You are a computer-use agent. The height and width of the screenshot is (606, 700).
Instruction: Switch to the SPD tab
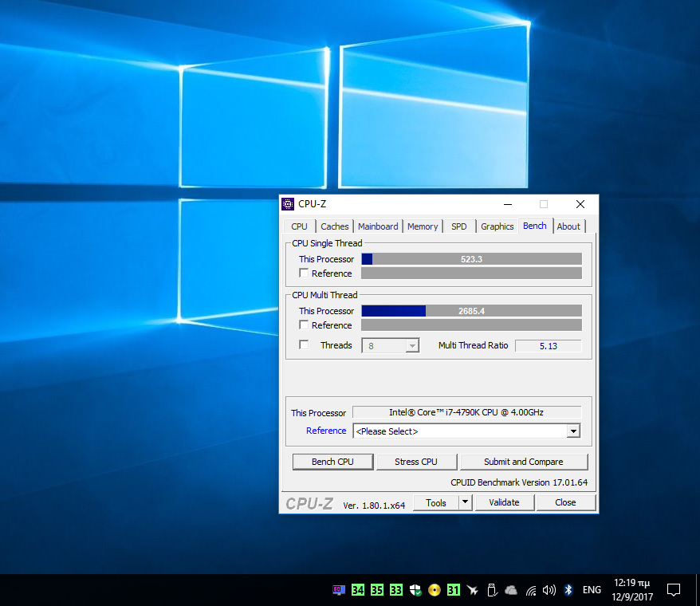[459, 226]
